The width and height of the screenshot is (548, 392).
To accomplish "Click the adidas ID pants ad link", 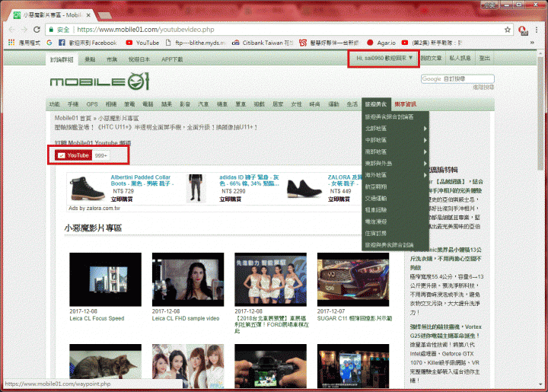I will [x=249, y=180].
